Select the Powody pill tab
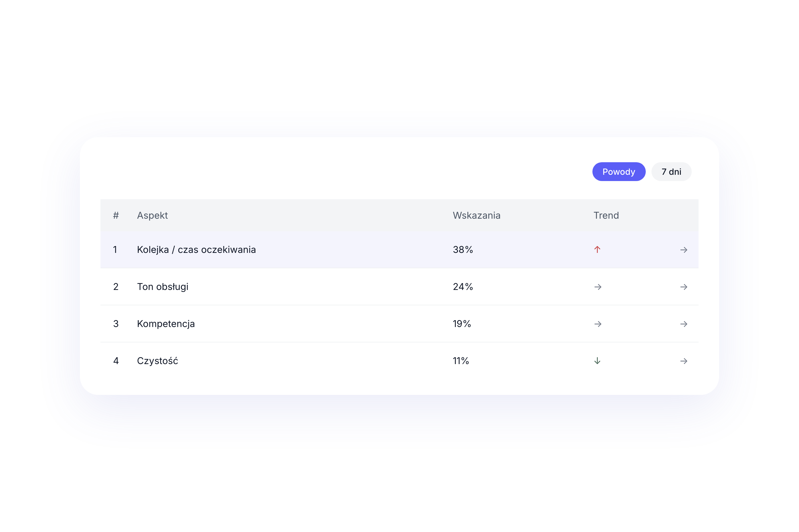799x532 pixels. (619, 172)
